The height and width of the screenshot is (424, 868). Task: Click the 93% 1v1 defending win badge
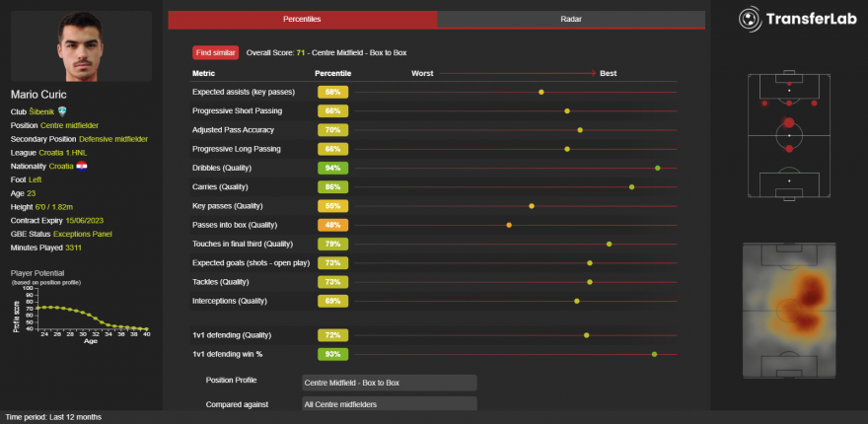[332, 353]
